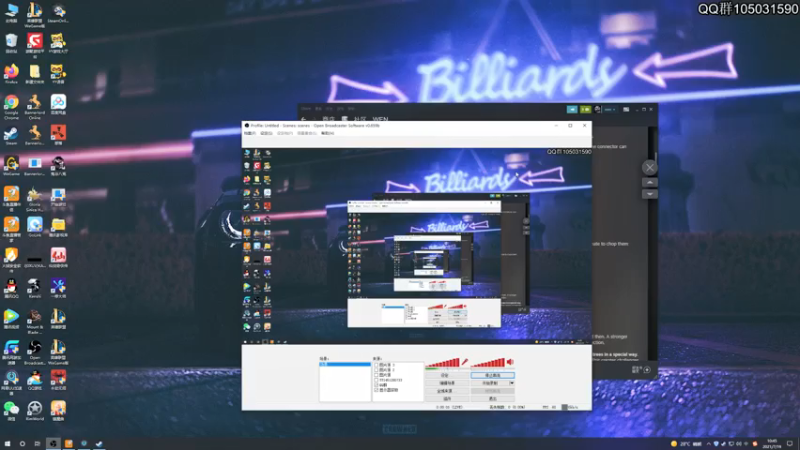Select the Gloria Sinica desktop icon
The image size is (800, 450).
(35, 199)
